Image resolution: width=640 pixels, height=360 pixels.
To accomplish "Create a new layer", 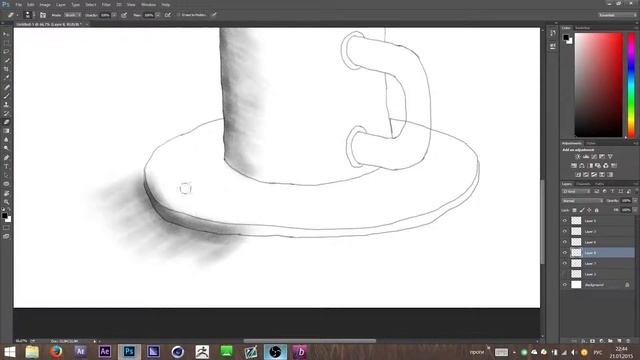I will [x=619, y=341].
